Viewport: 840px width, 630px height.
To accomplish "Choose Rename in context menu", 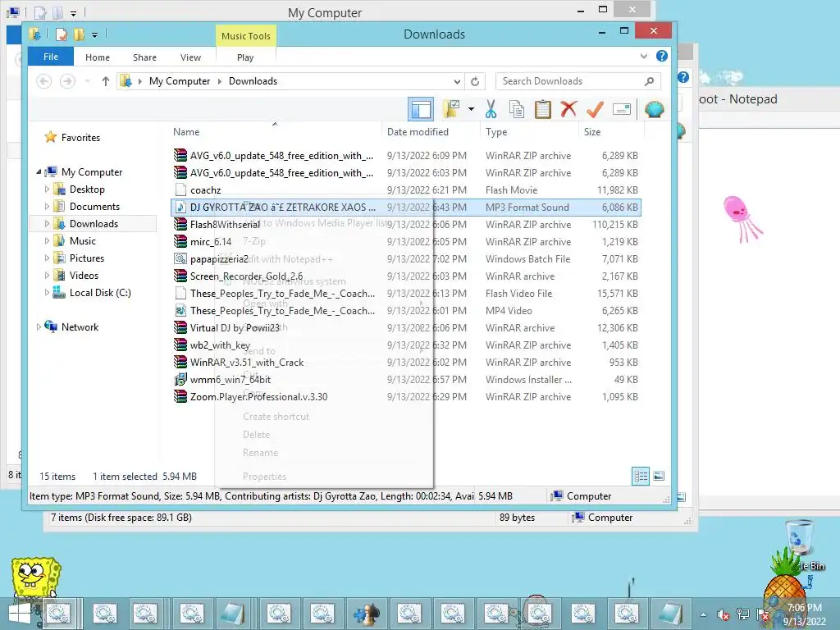I will click(260, 453).
